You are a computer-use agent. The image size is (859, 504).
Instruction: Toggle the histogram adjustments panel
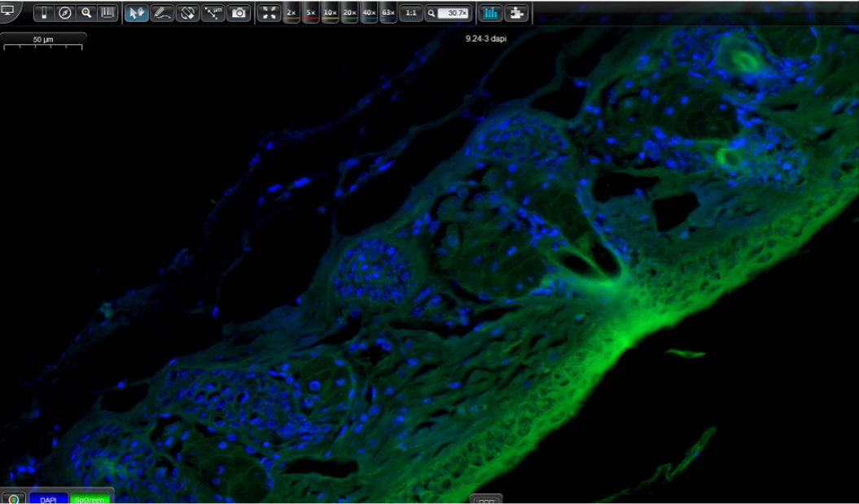(491, 13)
